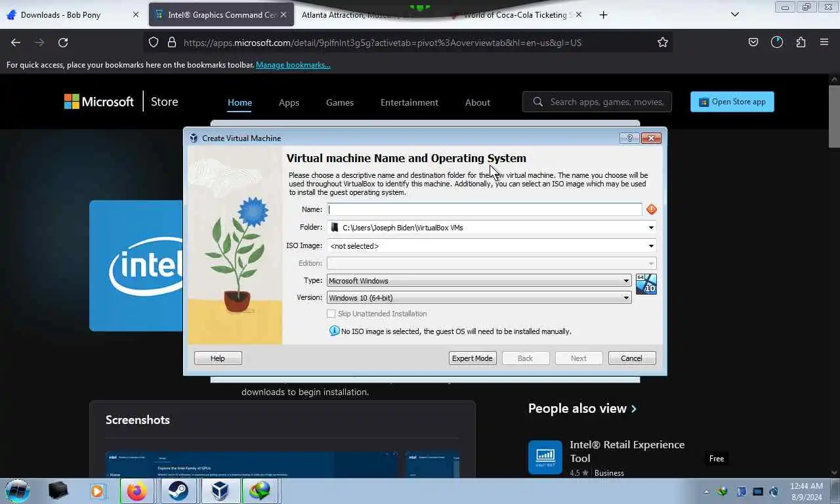The height and width of the screenshot is (504, 840).
Task: Click the Help button in the dialog
Action: pos(218,358)
